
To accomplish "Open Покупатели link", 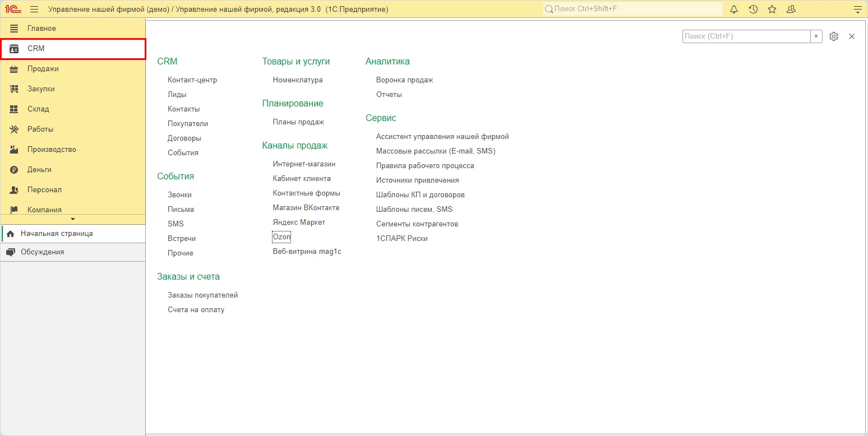I will [188, 124].
